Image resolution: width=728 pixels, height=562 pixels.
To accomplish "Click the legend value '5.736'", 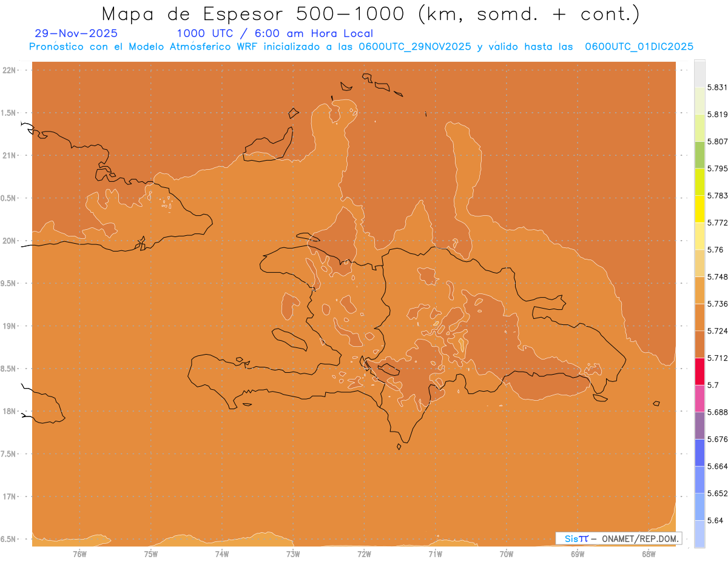I will tap(717, 304).
